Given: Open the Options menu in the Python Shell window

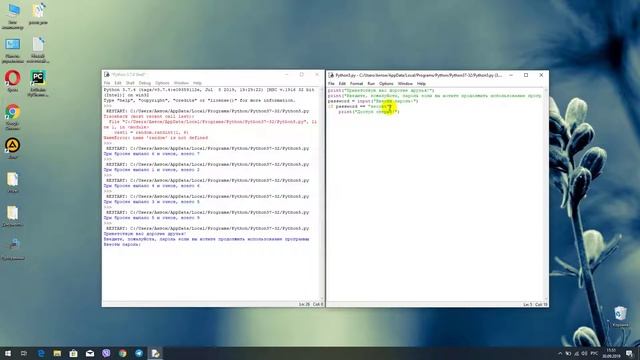Looking at the screenshot, I should click(x=162, y=83).
